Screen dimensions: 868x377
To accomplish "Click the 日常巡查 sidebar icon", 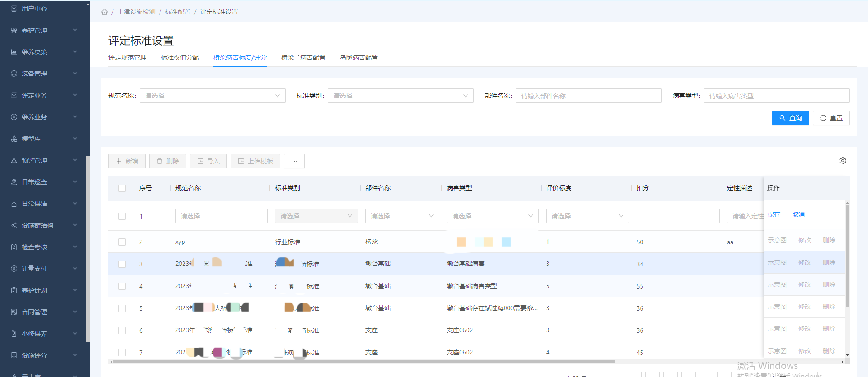I will (14, 182).
